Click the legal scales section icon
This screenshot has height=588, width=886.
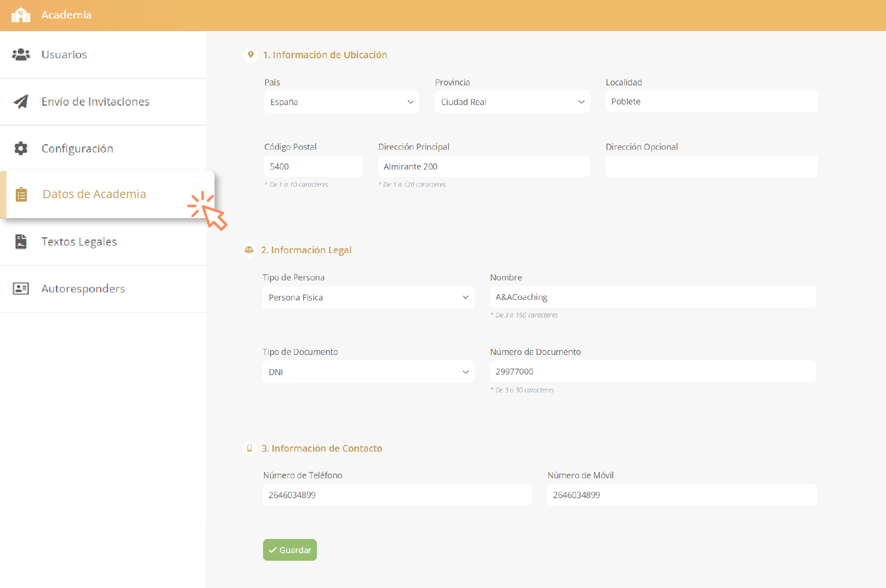[249, 250]
